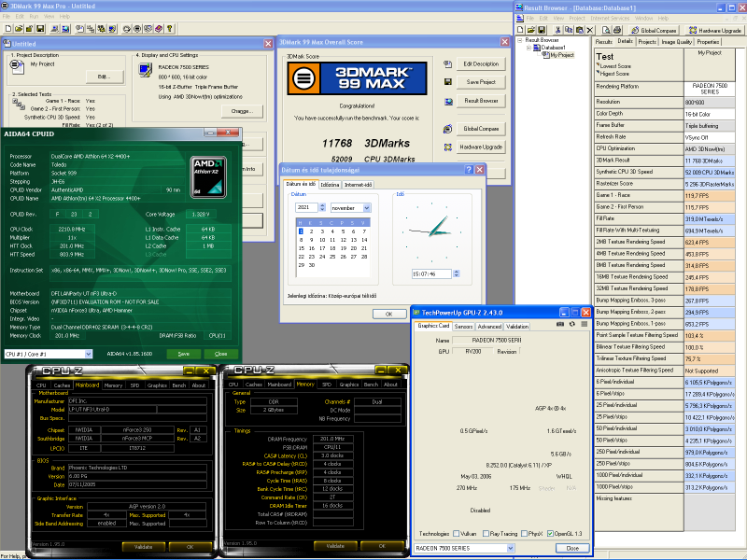Click the time field showing 15:07:46

(431, 273)
